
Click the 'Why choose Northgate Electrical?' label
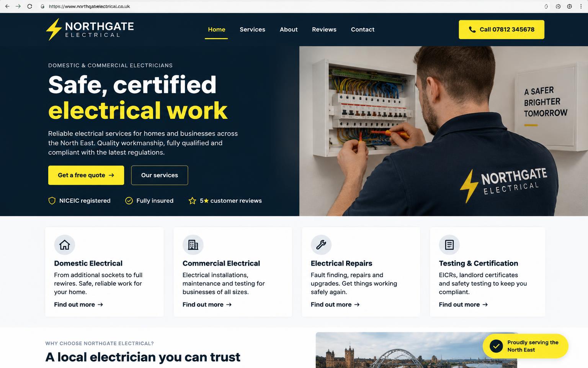tap(100, 343)
